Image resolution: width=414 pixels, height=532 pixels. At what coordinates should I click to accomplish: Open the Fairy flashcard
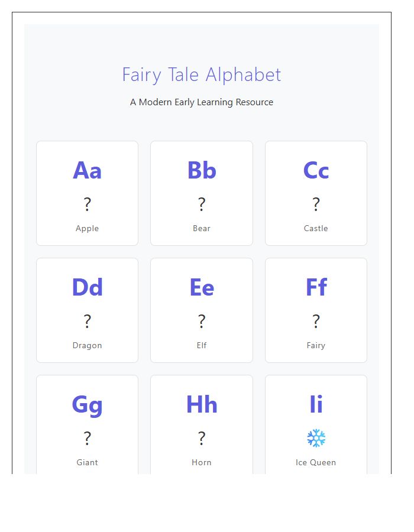click(316, 310)
